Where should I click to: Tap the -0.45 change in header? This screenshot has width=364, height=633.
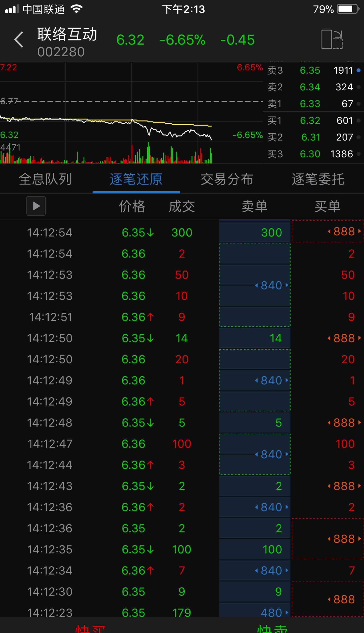(x=237, y=40)
